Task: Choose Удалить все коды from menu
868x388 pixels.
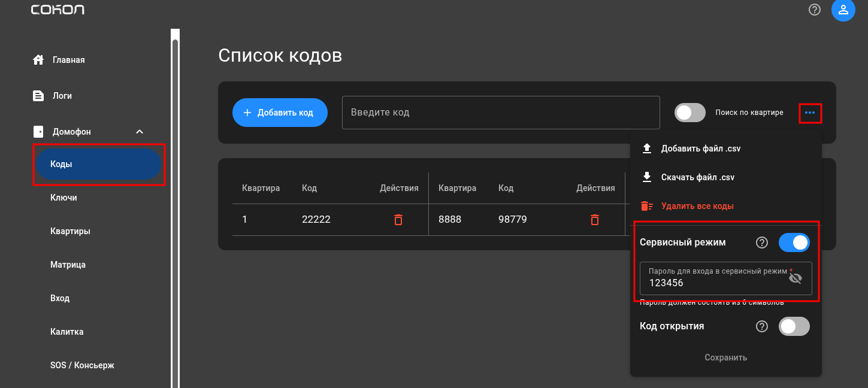Action: point(697,206)
